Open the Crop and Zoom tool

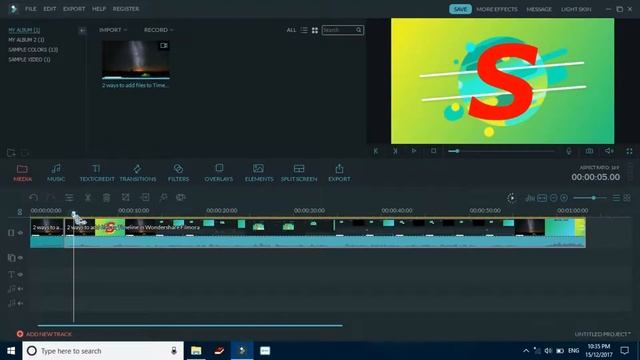[x=126, y=198]
